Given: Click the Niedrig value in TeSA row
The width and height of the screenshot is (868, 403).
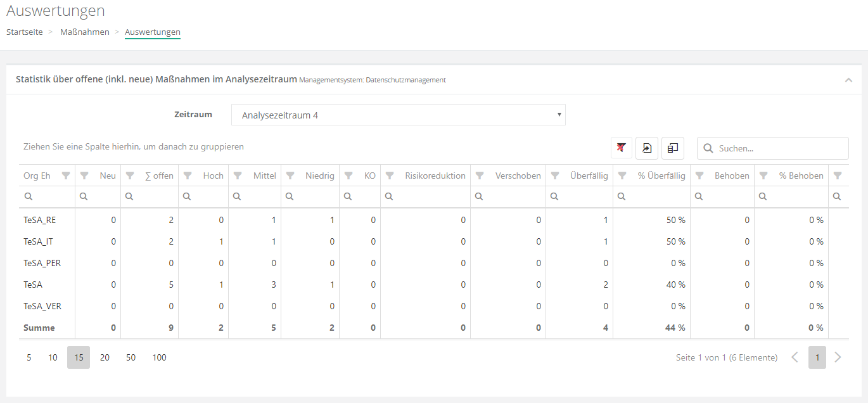Looking at the screenshot, I should tap(331, 285).
